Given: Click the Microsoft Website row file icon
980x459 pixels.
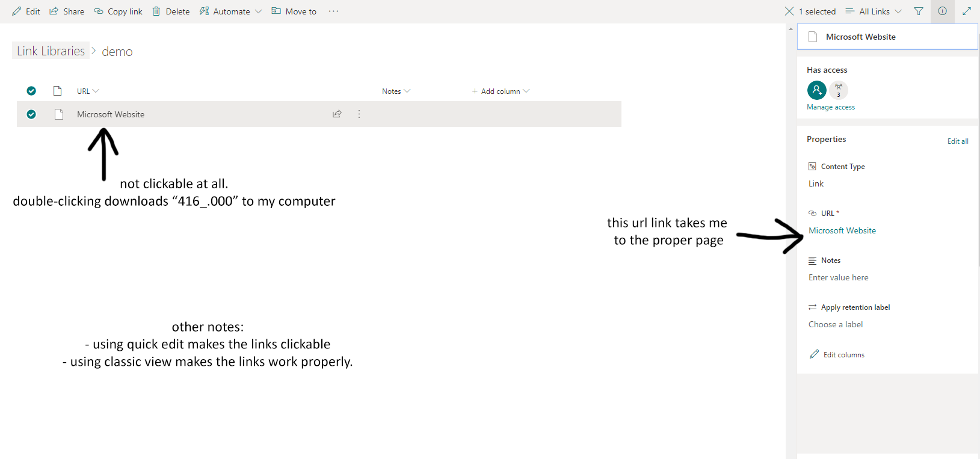Looking at the screenshot, I should 59,114.
